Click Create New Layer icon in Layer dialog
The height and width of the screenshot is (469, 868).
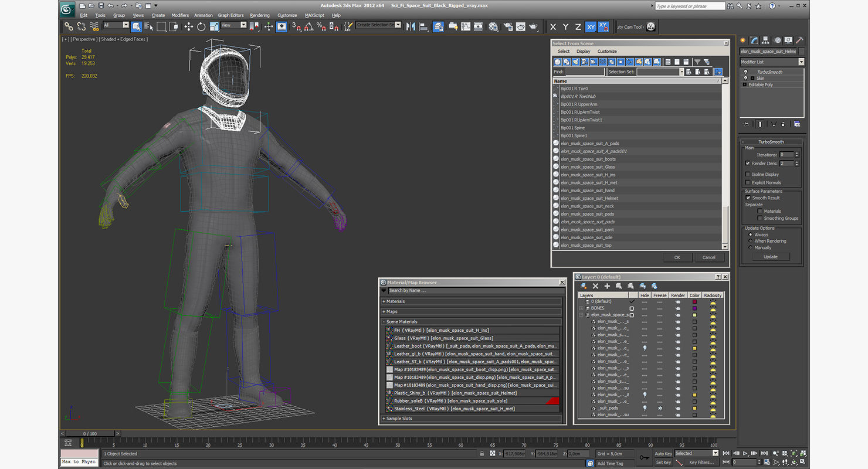(584, 286)
